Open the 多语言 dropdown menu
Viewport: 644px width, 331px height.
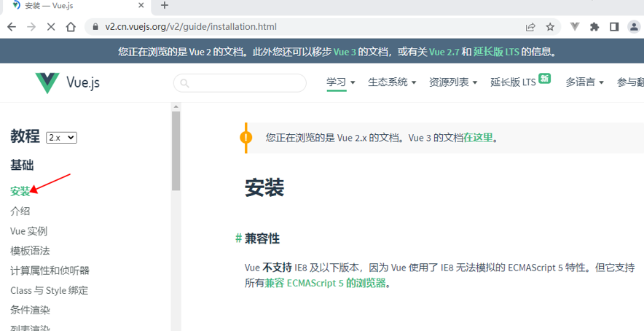coord(584,82)
